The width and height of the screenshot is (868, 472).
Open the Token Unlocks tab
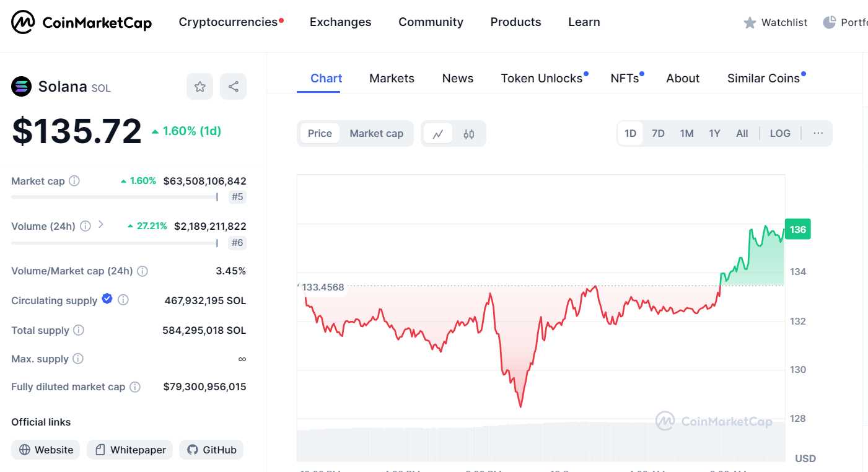pyautogui.click(x=541, y=78)
